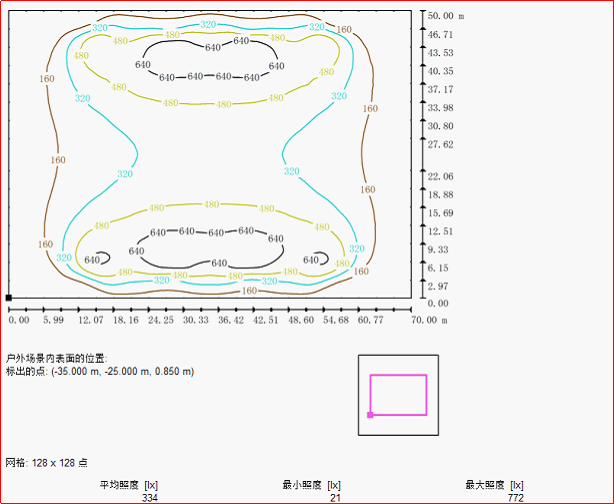
Task: Select the average illuminance value 334
Action: point(150,497)
